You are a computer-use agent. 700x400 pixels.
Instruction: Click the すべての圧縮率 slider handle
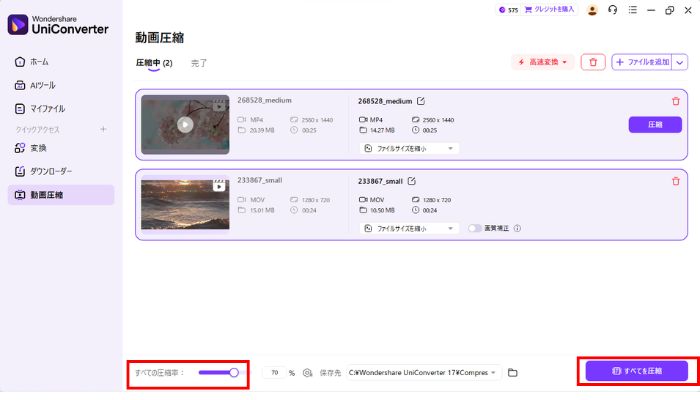point(234,372)
